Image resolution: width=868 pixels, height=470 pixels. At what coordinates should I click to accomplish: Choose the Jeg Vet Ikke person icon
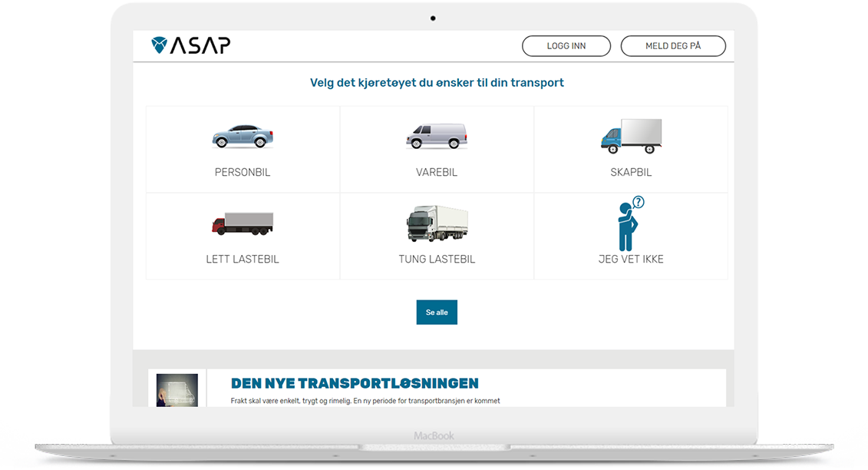[628, 224]
